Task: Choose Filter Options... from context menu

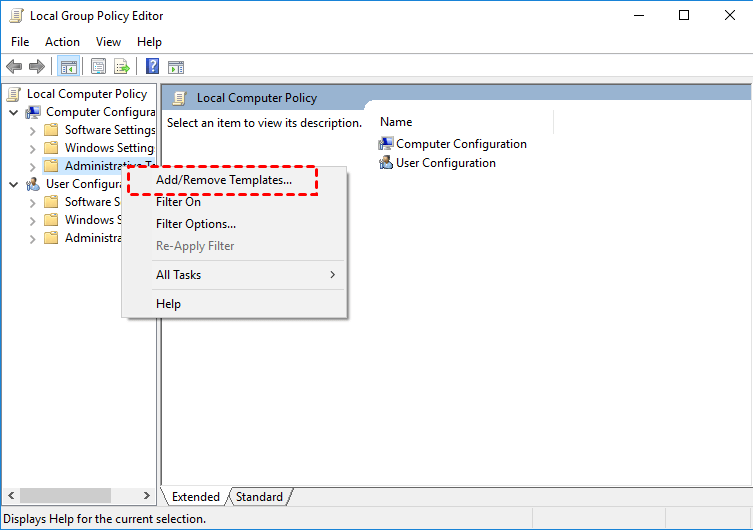Action: tap(234, 224)
